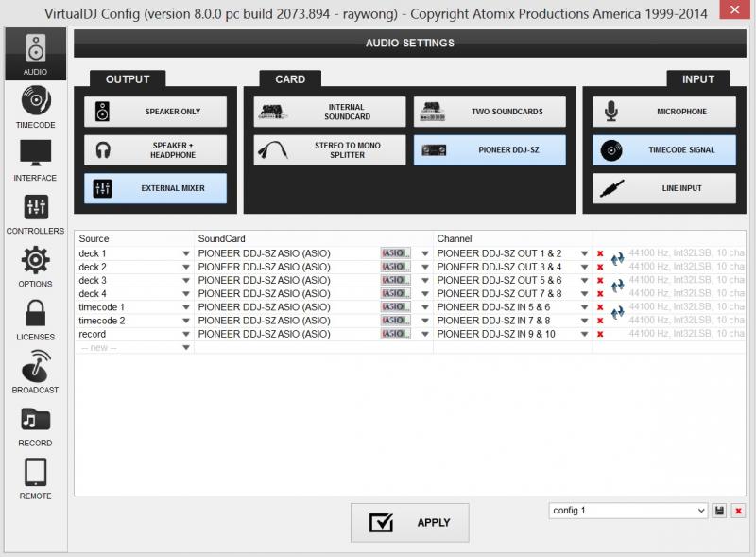Switch to the Audio section tab

pyautogui.click(x=35, y=54)
